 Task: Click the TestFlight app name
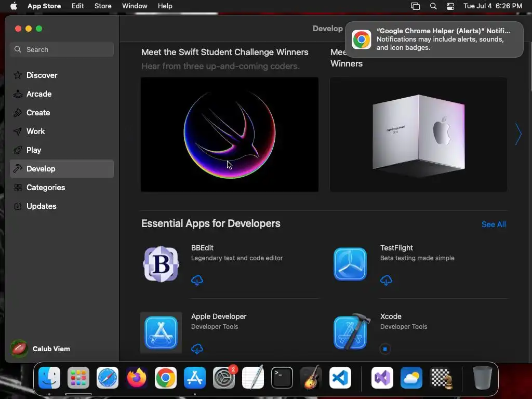[x=396, y=248]
